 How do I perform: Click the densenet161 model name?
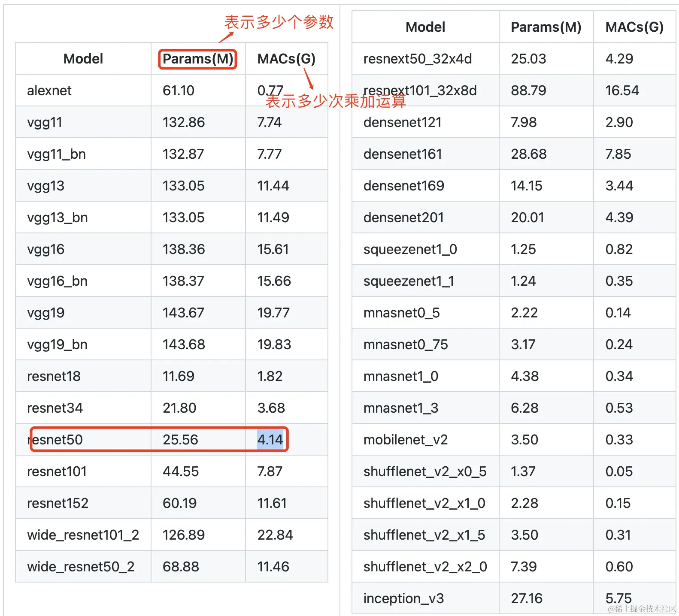click(x=403, y=154)
